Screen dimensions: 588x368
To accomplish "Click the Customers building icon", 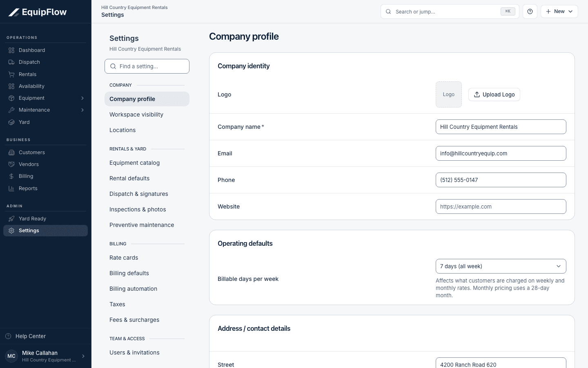I will pos(11,153).
